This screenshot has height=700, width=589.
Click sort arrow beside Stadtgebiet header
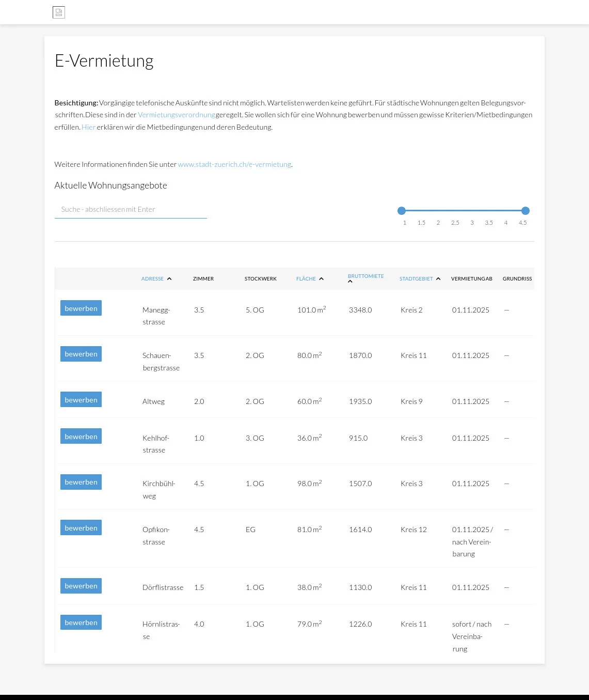tap(438, 279)
